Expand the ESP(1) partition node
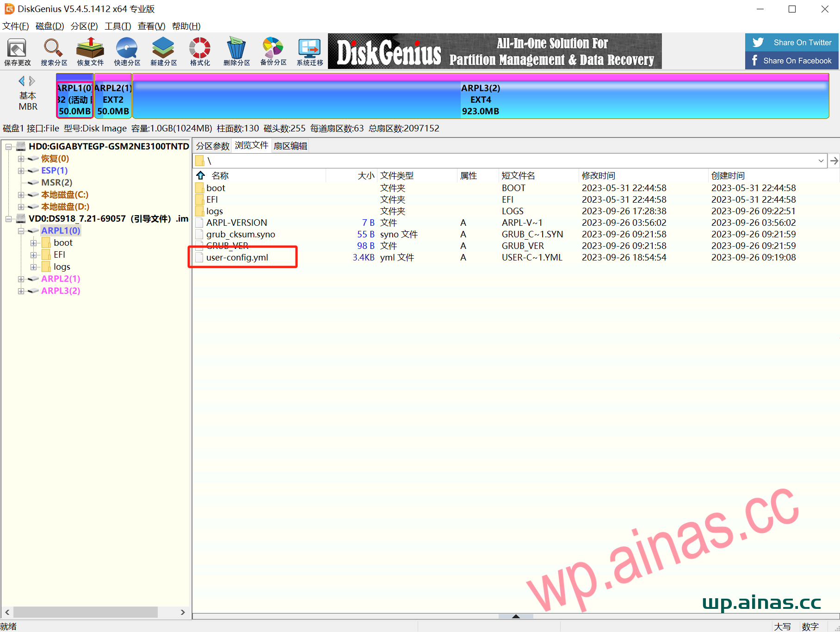This screenshot has height=632, width=840. 21,171
